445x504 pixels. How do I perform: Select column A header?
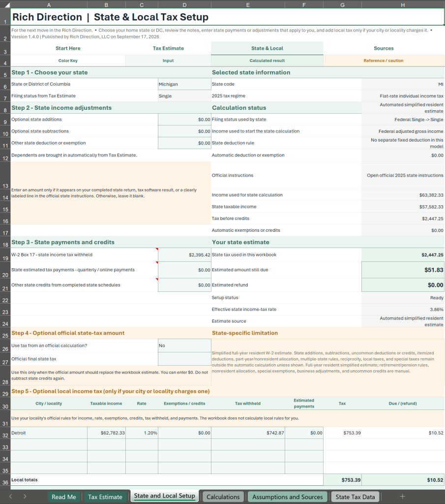point(49,5)
